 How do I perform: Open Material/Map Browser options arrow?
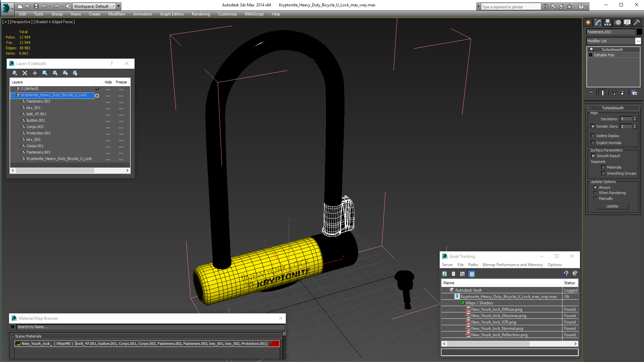pos(13,327)
